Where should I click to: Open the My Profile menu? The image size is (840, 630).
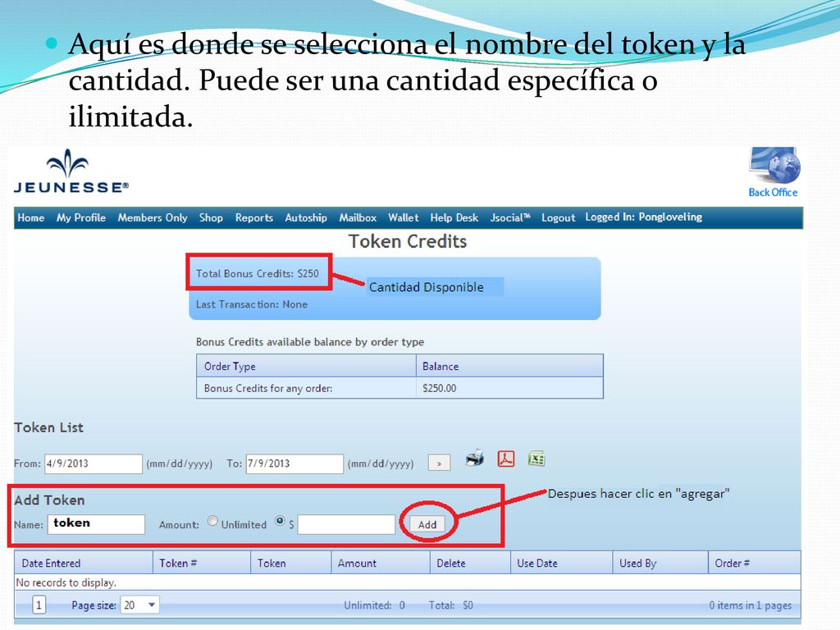pos(81,218)
